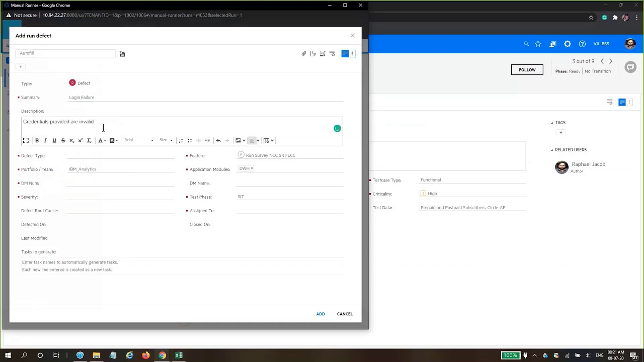This screenshot has height=362, width=644.
Task: Click FOLLOW button in background window
Action: pos(527,70)
